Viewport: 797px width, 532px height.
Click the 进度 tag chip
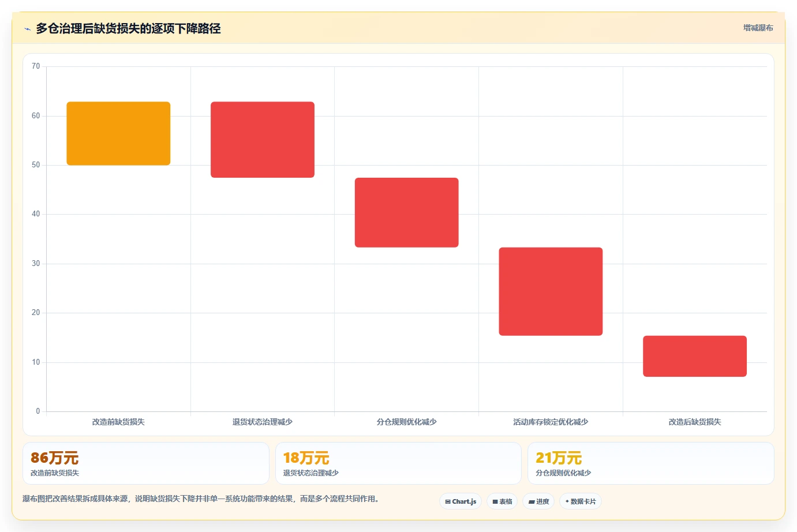pos(538,501)
